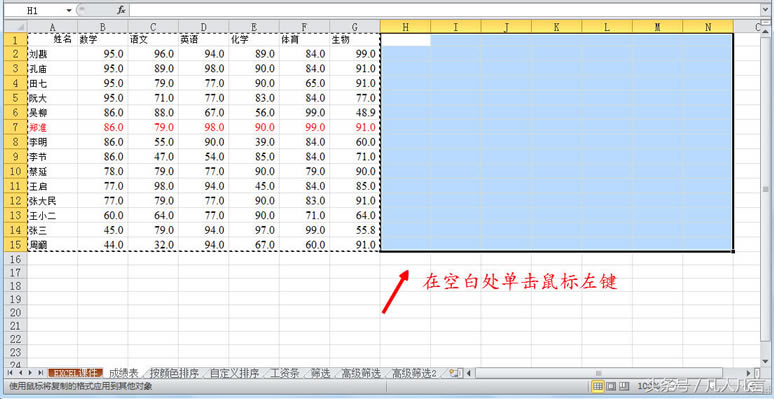774x399 pixels.
Task: Open the Name Box dropdown arrow
Action: pyautogui.click(x=69, y=10)
